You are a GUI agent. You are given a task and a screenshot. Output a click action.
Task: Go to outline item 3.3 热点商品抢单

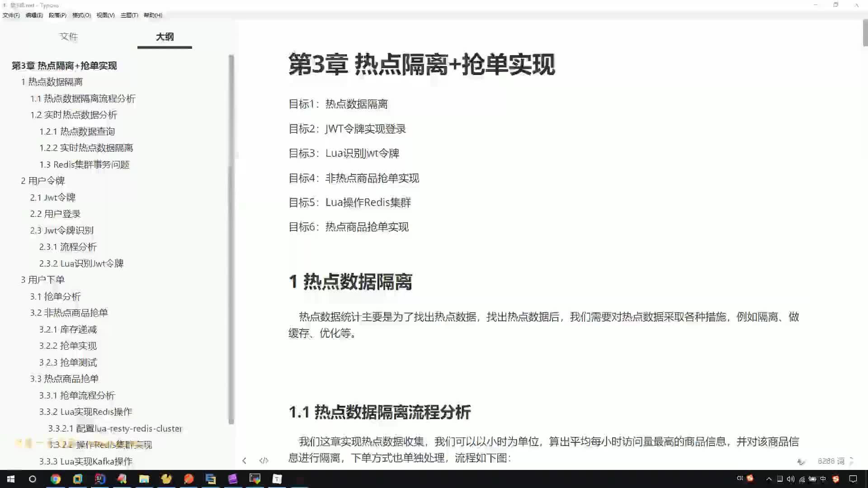pyautogui.click(x=64, y=379)
